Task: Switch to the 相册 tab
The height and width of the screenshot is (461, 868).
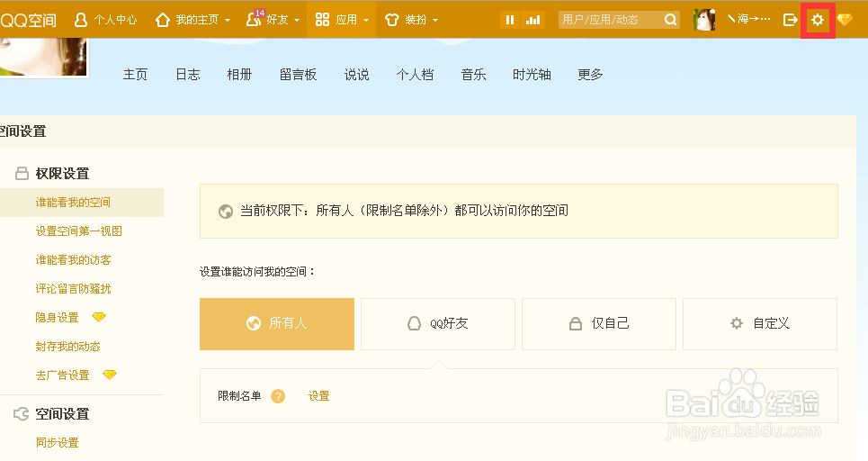Action: click(x=239, y=74)
